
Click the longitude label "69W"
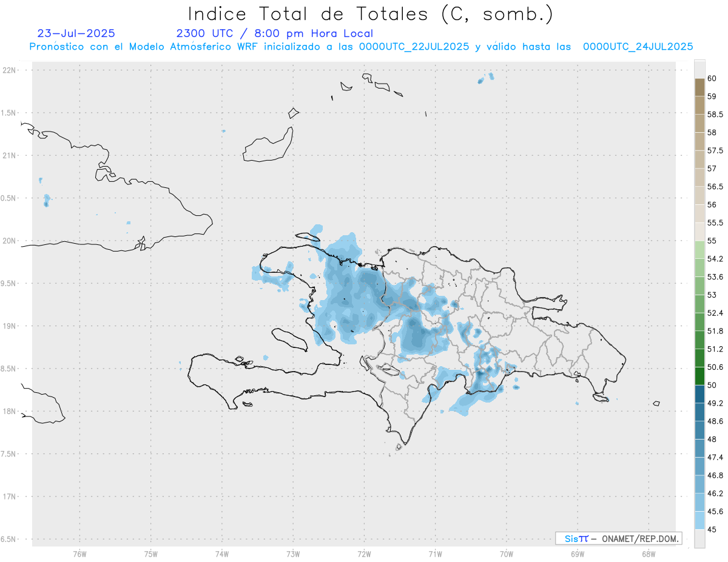[578, 554]
